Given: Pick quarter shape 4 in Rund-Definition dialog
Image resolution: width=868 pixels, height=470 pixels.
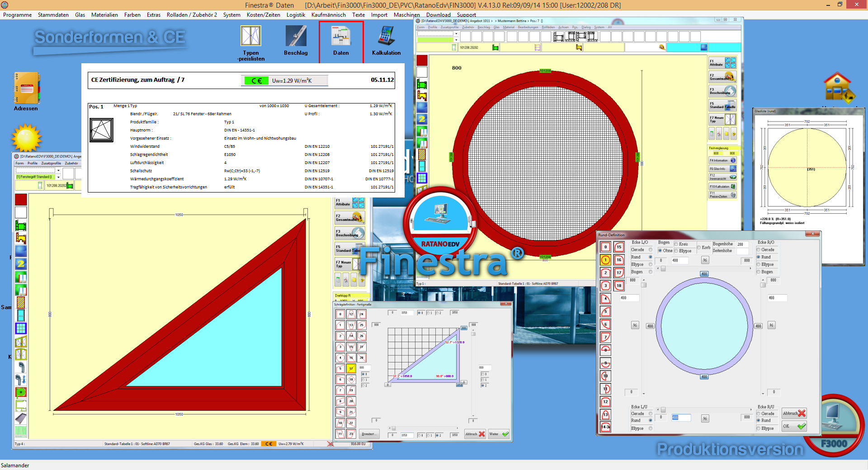Looking at the screenshot, I should click(x=605, y=299).
